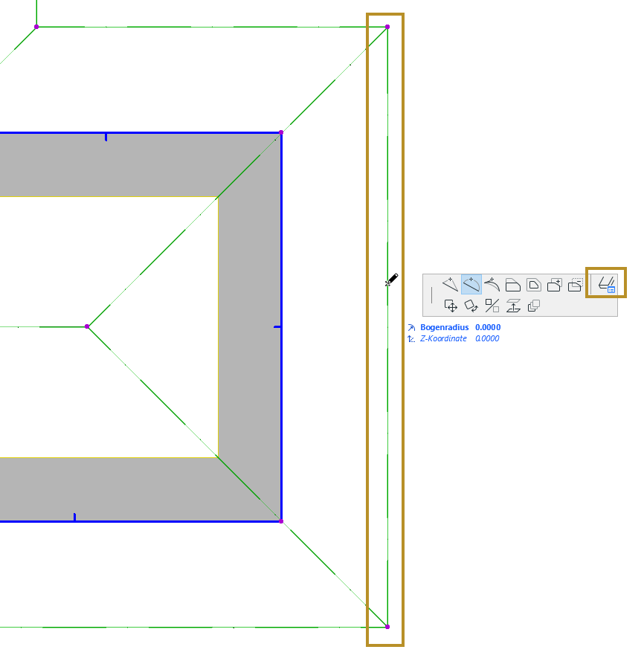Select the Multiply copies icon
This screenshot has width=644, height=664.
pyautogui.click(x=533, y=306)
